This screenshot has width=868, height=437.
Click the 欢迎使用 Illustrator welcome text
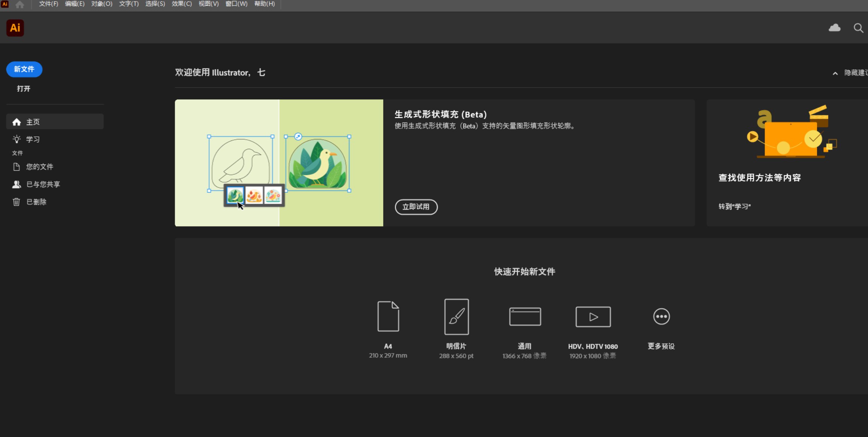(x=220, y=73)
